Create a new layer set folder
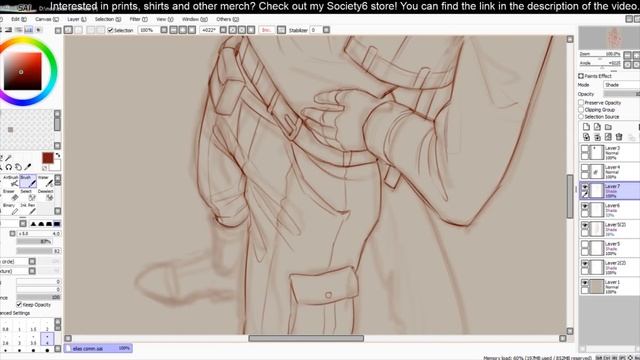The image size is (640, 360). tap(608, 127)
